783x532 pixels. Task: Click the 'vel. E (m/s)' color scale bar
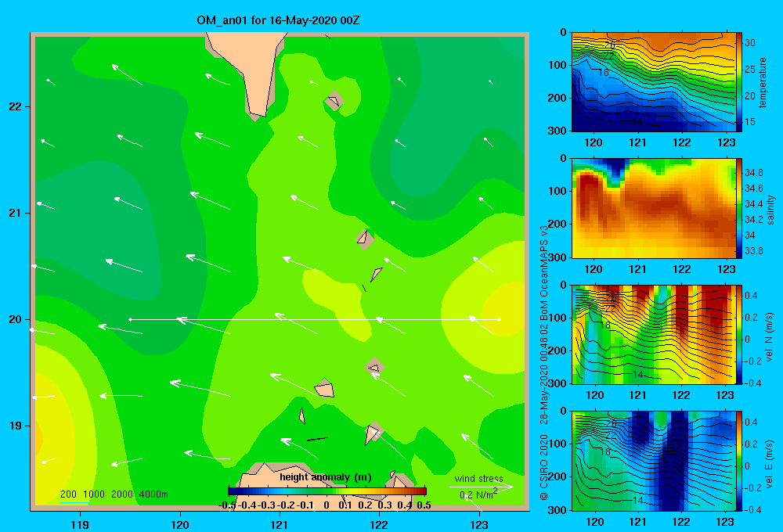tap(739, 461)
